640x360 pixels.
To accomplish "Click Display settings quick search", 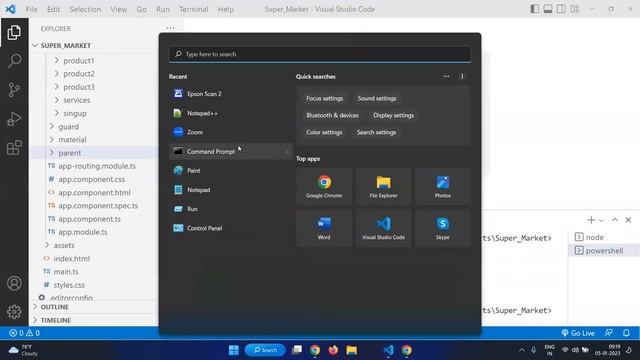I will [x=393, y=116].
